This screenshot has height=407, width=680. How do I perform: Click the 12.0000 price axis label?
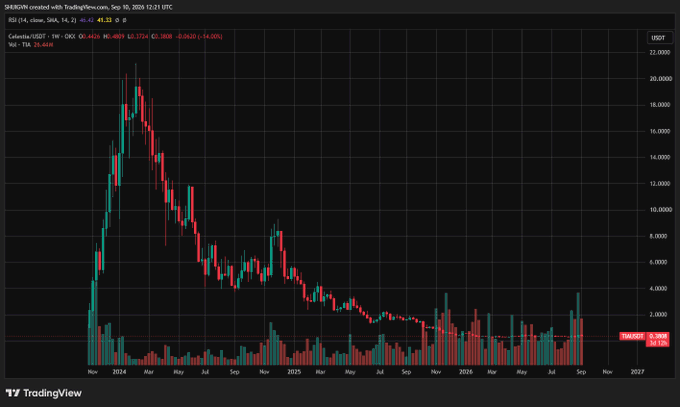(660, 184)
